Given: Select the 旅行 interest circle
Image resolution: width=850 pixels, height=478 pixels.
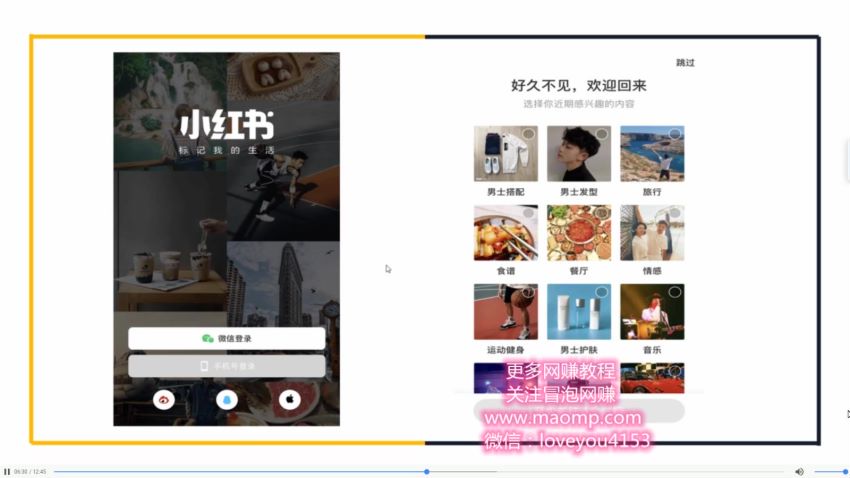Looking at the screenshot, I should pos(675,134).
